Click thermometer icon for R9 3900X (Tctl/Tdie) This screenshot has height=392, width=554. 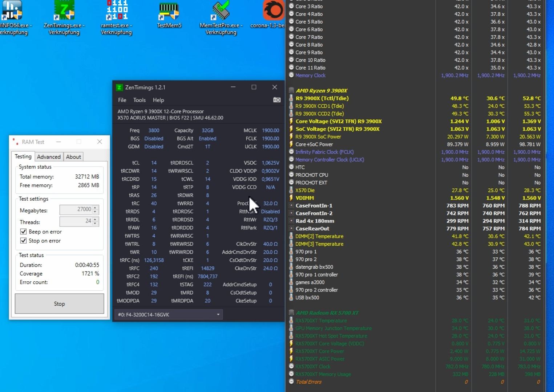(291, 98)
